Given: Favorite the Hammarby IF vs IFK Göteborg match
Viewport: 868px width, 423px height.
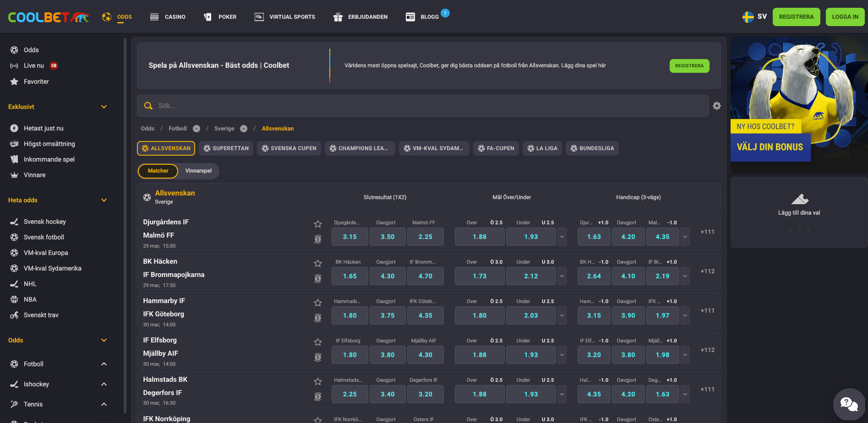Looking at the screenshot, I should 318,303.
